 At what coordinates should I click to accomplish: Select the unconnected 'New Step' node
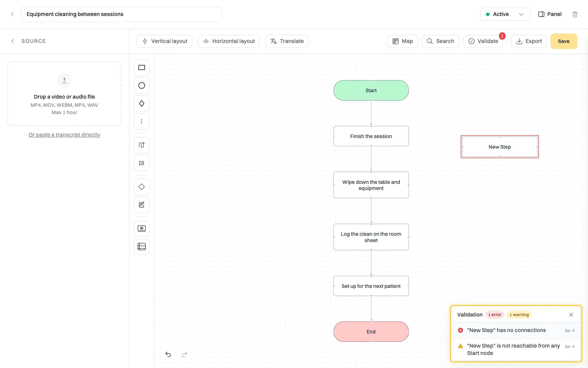pyautogui.click(x=500, y=147)
